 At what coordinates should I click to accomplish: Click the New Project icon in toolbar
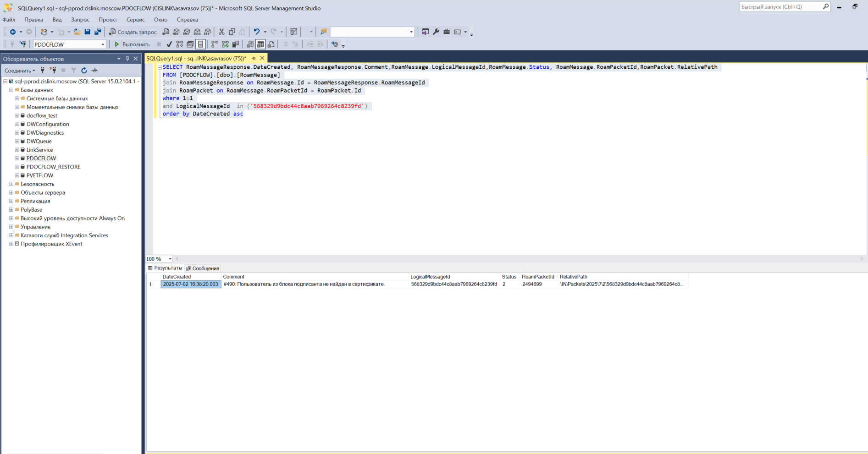click(44, 32)
